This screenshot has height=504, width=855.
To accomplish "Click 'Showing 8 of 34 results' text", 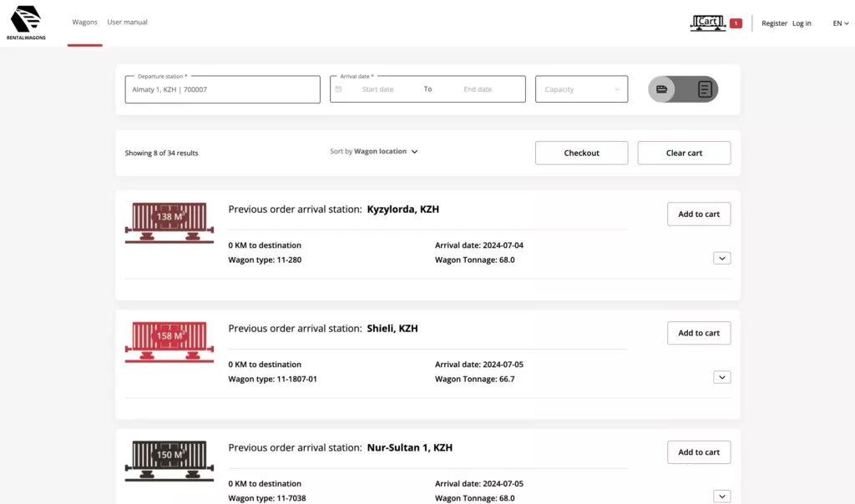I will (161, 153).
